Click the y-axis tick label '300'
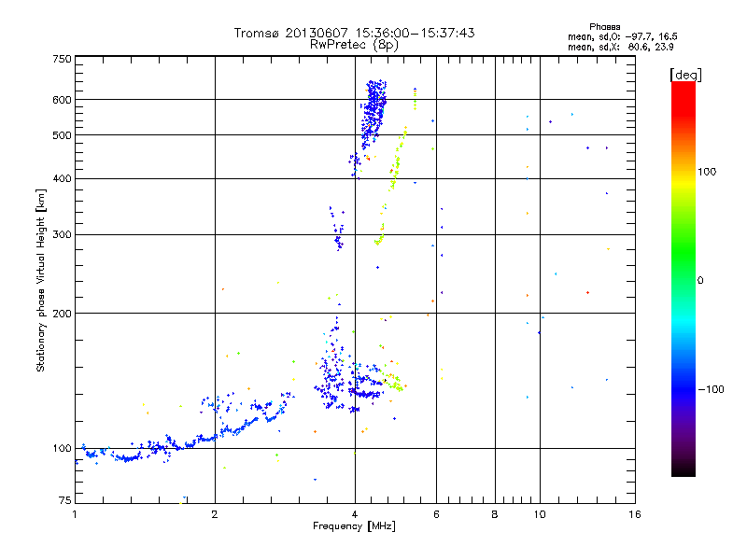 point(62,235)
